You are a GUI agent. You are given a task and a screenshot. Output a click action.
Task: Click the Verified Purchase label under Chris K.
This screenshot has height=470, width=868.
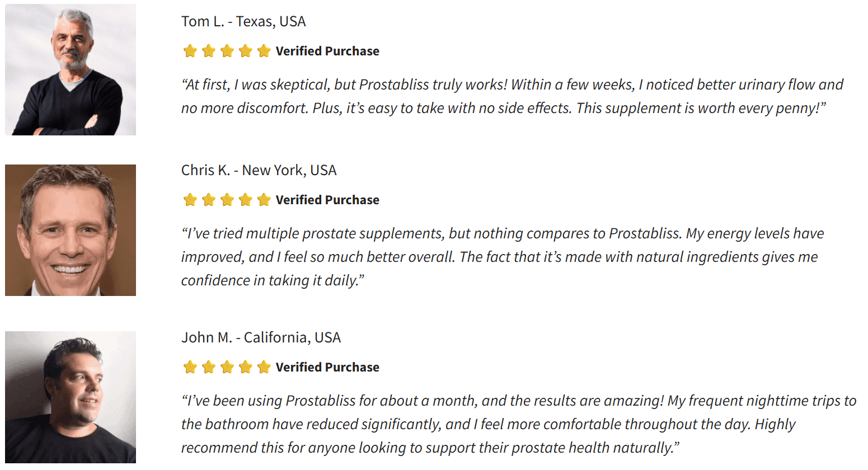coord(327,200)
